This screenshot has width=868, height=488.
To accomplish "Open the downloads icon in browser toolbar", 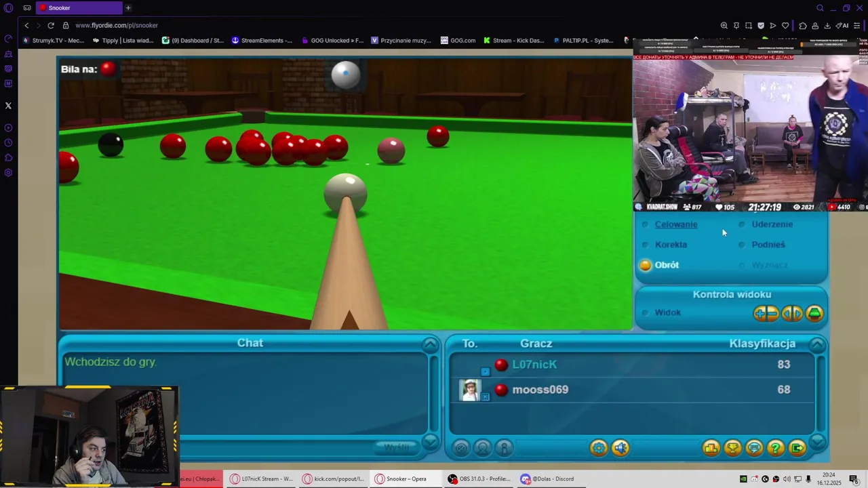I will pyautogui.click(x=827, y=26).
